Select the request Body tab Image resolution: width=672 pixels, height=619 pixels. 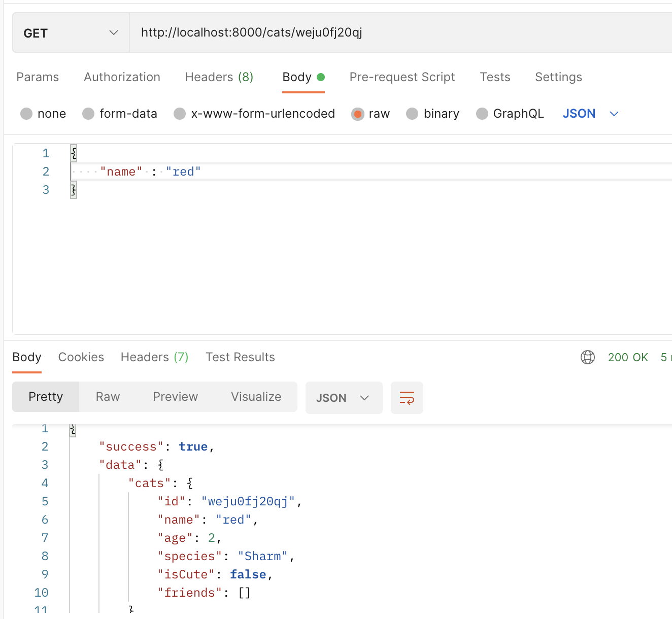303,77
